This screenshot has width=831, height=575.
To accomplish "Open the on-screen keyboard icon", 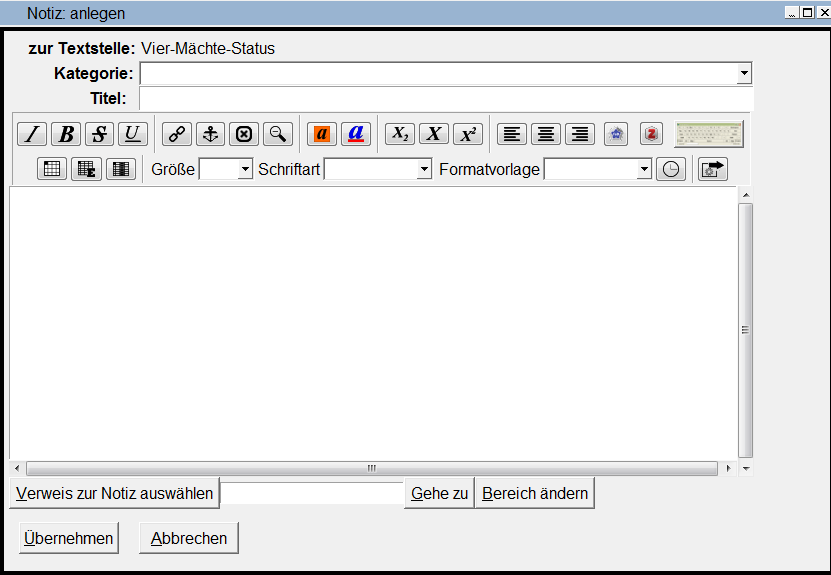I will [709, 134].
